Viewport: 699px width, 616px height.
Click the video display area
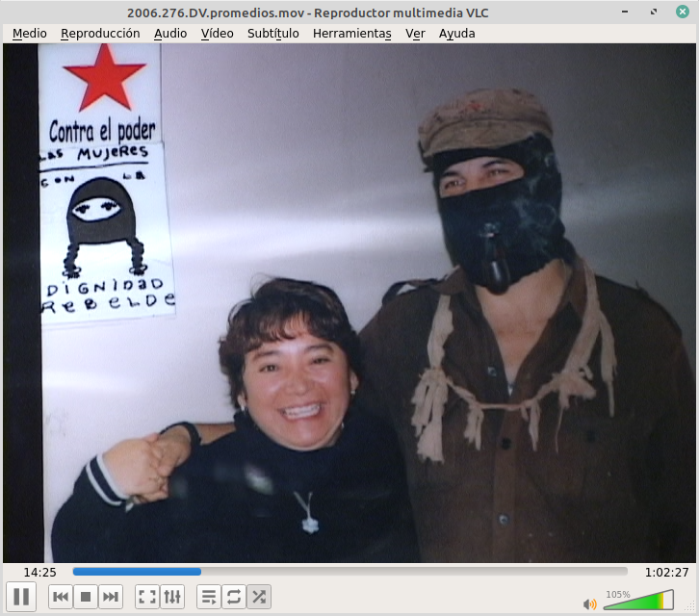(x=349, y=303)
